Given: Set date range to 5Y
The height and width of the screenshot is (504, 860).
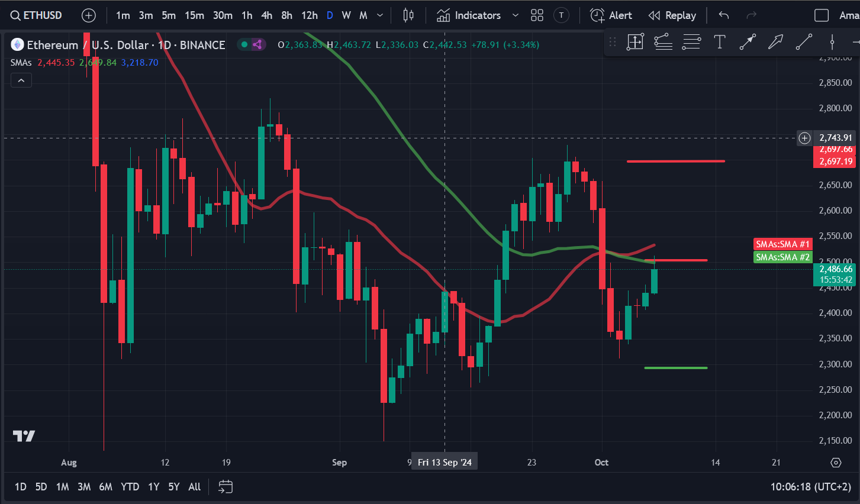Looking at the screenshot, I should click(x=173, y=487).
